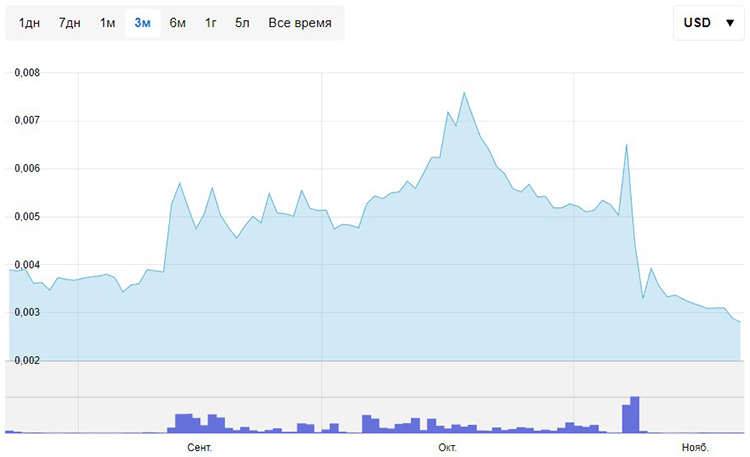Click the highest price peak in October
Viewport: 750px width, 457px height.
[x=464, y=93]
